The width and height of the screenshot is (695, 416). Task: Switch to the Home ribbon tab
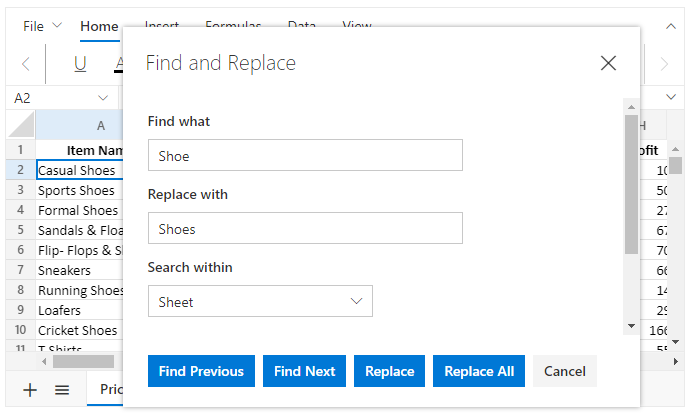(99, 26)
